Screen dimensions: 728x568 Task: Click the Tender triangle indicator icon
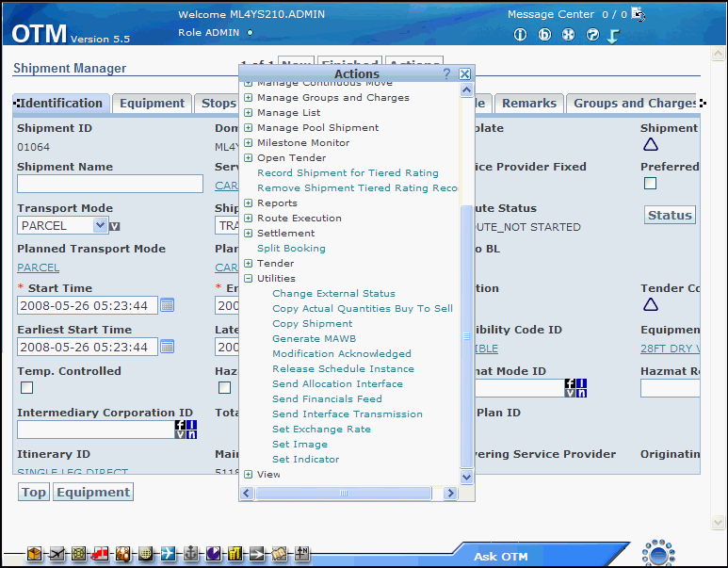[651, 304]
